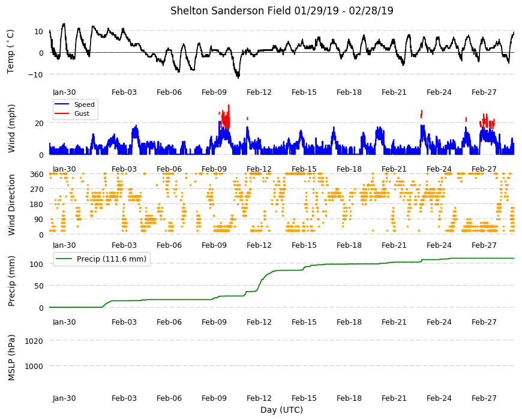Click the Wind (mph) axis label
The image size is (522, 420).
(x=11, y=128)
